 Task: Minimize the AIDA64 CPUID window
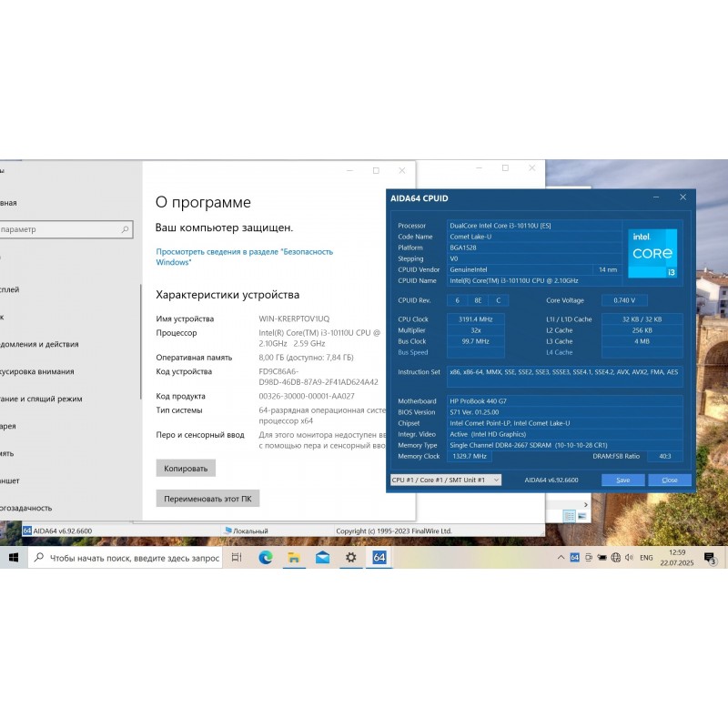[656, 197]
